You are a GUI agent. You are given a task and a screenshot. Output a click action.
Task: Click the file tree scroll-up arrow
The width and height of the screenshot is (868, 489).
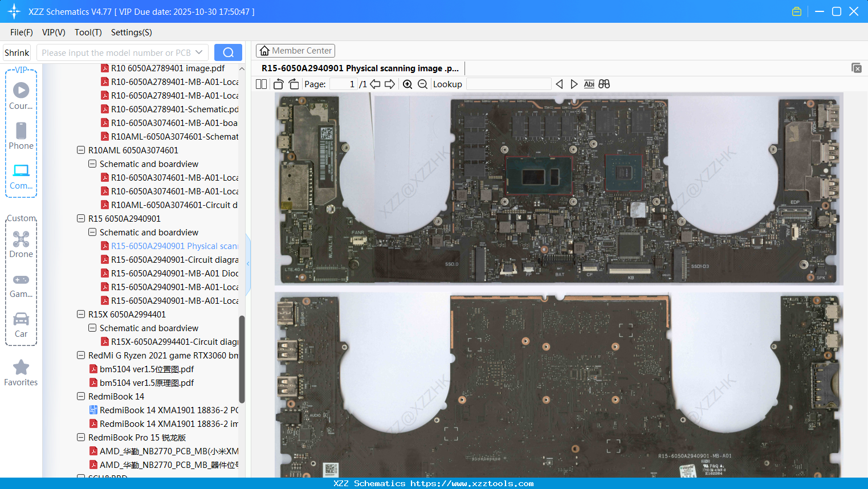tap(242, 68)
